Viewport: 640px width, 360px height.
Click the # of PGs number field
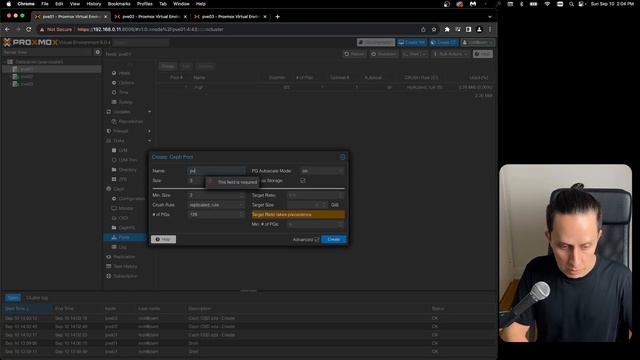coord(216,214)
